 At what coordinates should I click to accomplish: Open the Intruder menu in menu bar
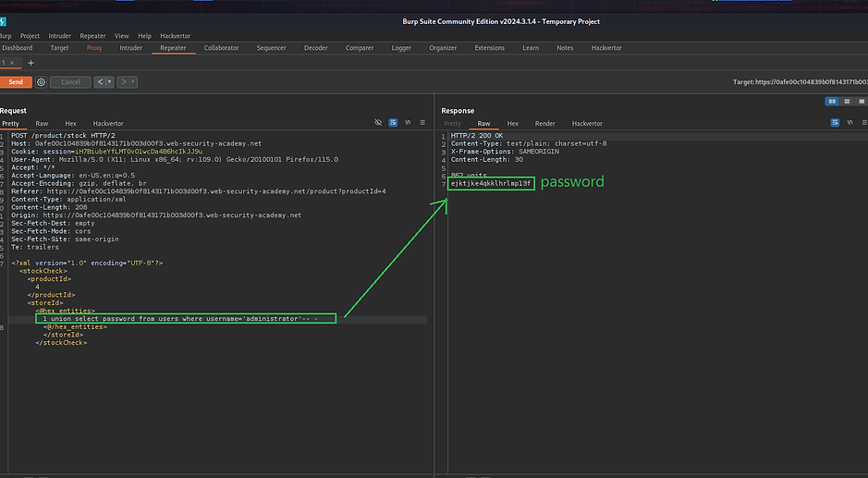click(57, 35)
